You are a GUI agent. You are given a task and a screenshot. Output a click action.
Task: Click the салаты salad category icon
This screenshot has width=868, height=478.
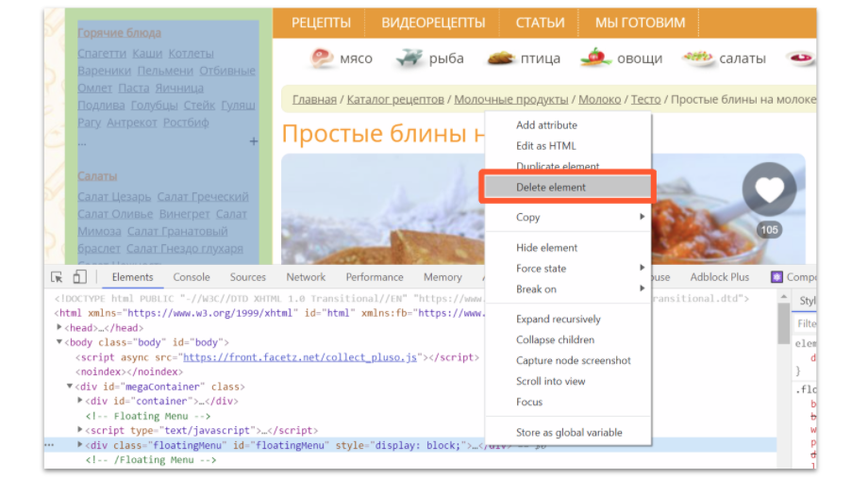pyautogui.click(x=697, y=58)
